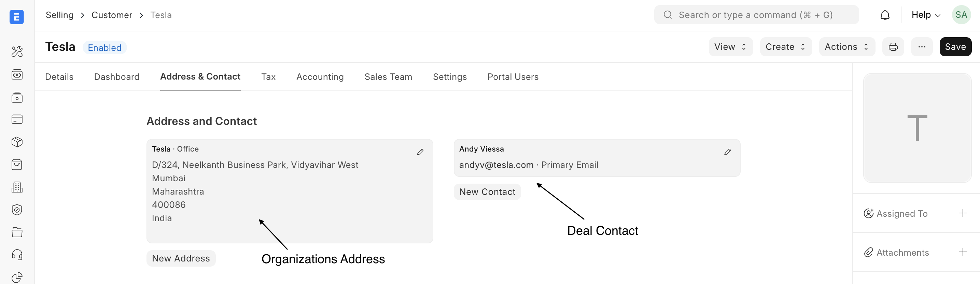Focus the search or command input
The width and height of the screenshot is (980, 284).
756,15
